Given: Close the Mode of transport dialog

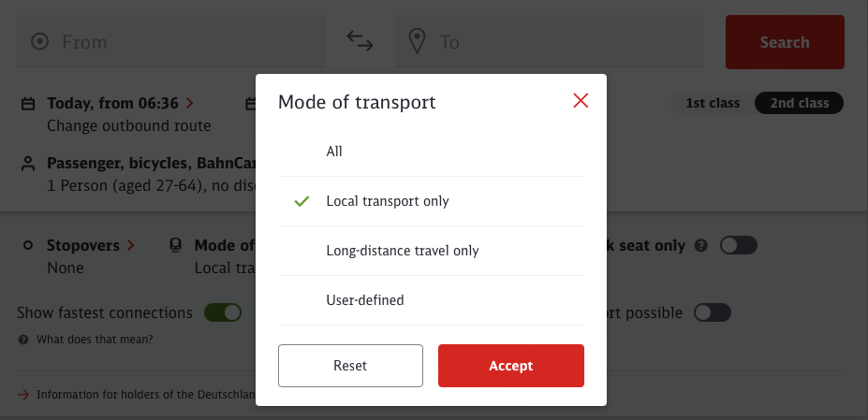Looking at the screenshot, I should coord(581,101).
